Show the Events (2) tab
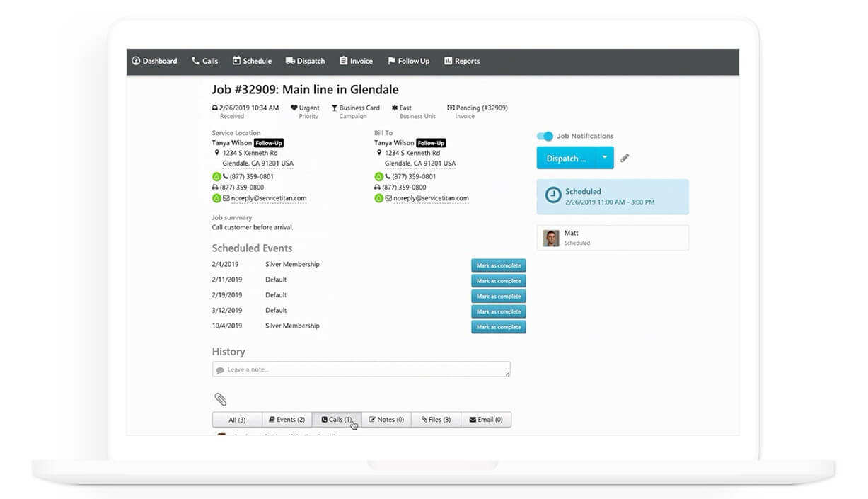Screen dimensions: 868x499 coord(287,420)
